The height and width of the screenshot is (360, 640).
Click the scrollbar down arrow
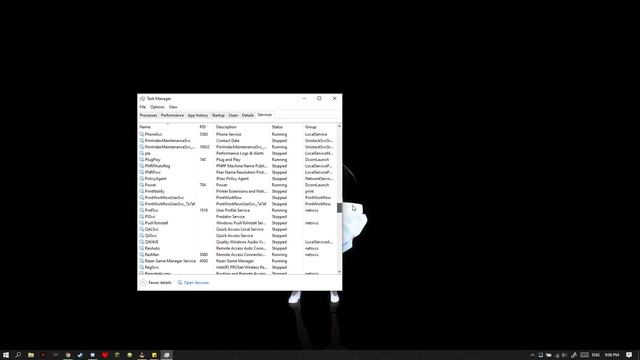tap(339, 271)
